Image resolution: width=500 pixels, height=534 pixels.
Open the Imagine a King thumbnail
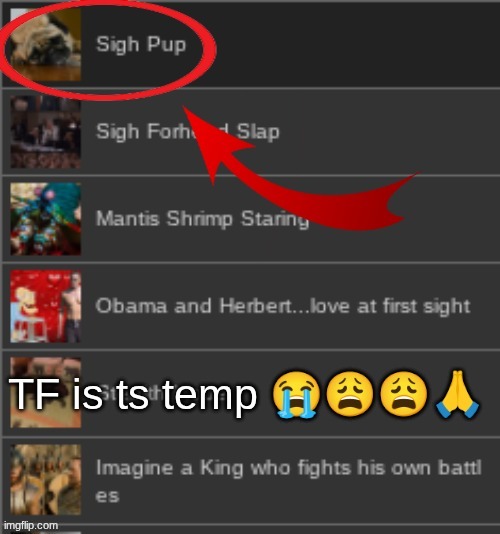pos(45,480)
